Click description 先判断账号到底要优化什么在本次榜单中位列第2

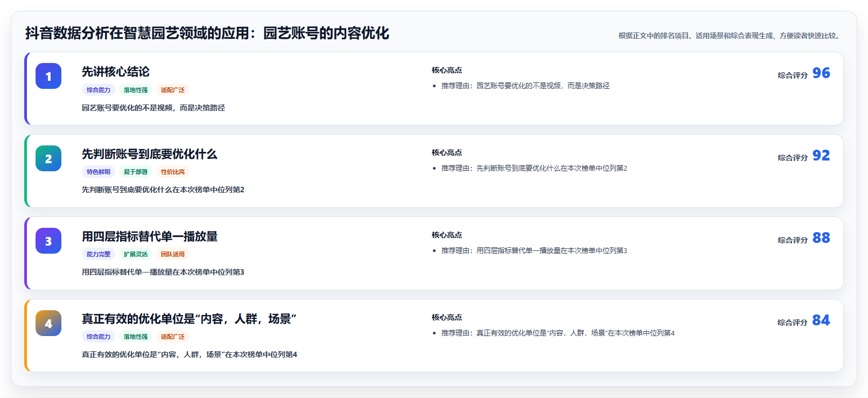[163, 190]
